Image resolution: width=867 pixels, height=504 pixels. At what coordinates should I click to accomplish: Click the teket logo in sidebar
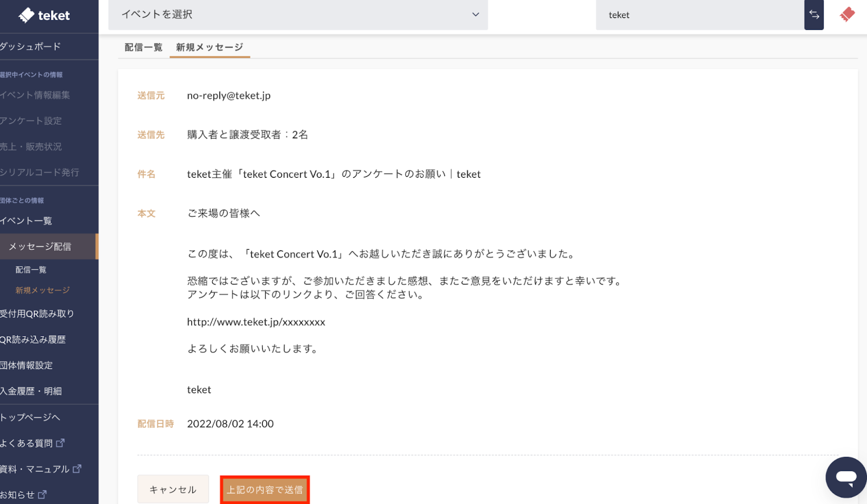44,16
